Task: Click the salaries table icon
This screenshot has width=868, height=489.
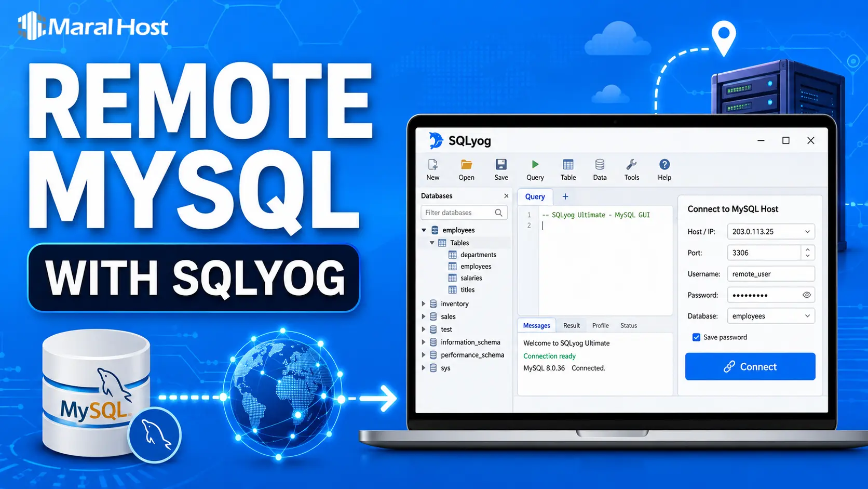Action: (453, 278)
